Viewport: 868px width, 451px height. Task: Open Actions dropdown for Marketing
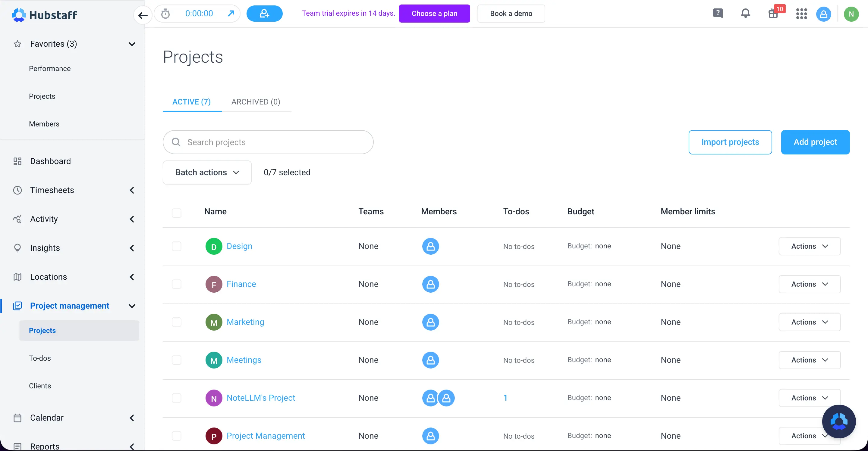pos(809,322)
